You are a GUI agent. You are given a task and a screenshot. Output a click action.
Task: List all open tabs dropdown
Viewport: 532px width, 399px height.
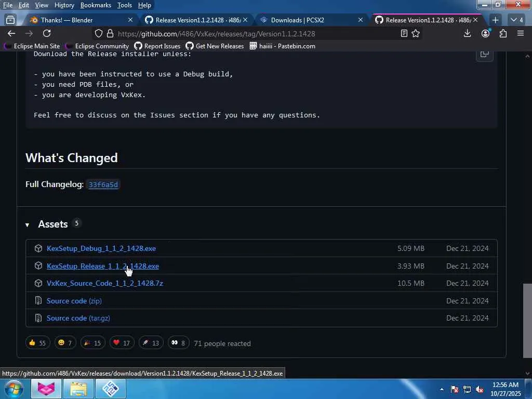(517, 20)
